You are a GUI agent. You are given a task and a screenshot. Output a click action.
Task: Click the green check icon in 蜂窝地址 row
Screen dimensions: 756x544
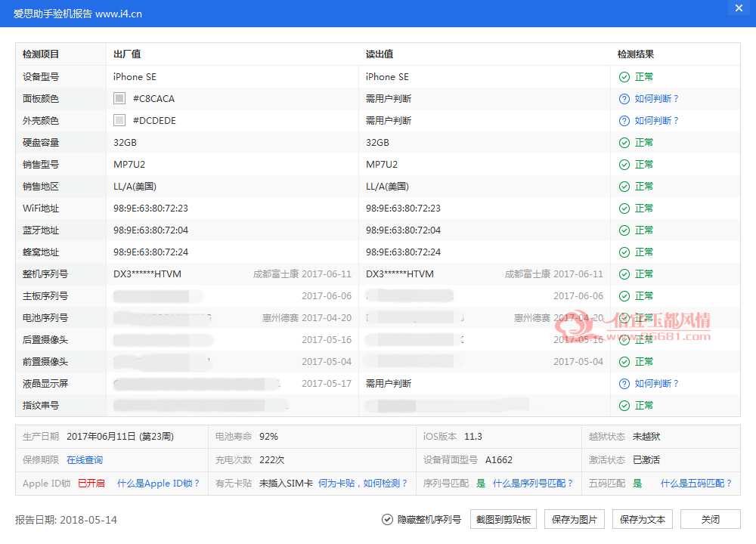point(624,252)
